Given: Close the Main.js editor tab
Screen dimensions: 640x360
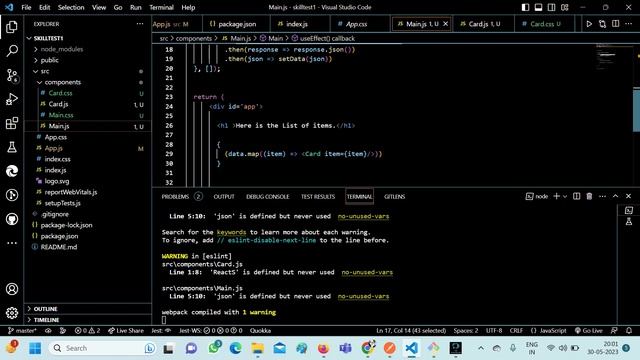Looking at the screenshot, I should [446, 24].
